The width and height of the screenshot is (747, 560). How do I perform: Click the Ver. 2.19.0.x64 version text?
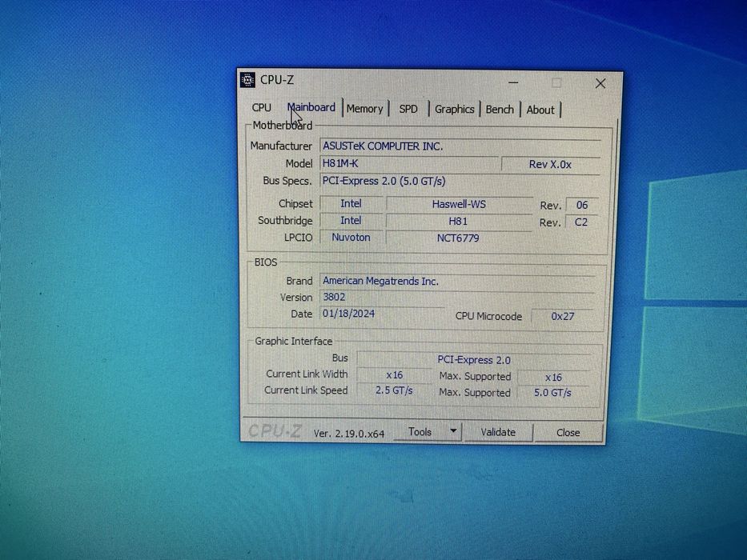coord(349,434)
